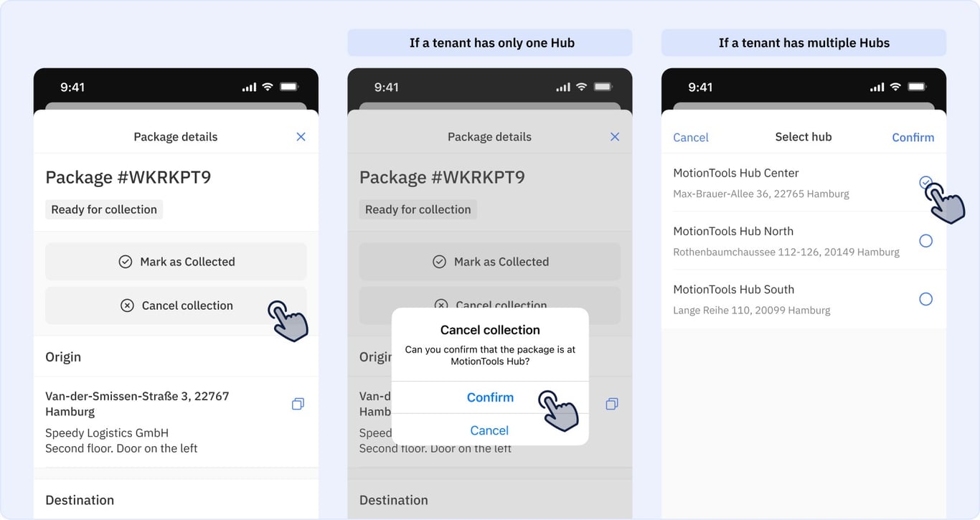The width and height of the screenshot is (980, 520).
Task: Tap Cancel in the Select hub header
Action: 691,137
